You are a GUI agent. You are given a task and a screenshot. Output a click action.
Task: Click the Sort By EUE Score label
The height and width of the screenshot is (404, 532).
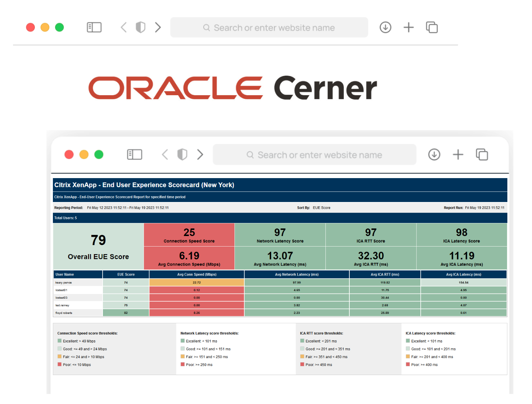tap(313, 208)
